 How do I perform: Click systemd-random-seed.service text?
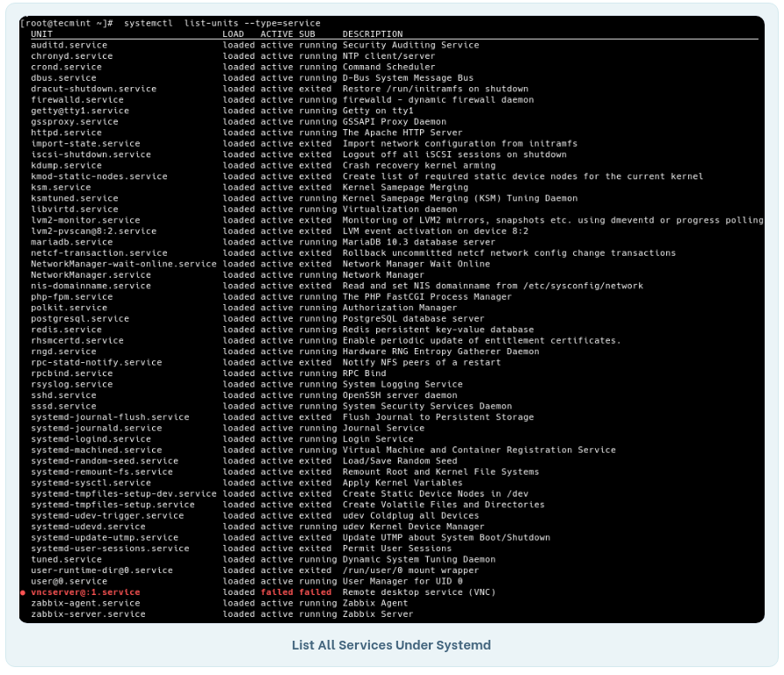105,461
